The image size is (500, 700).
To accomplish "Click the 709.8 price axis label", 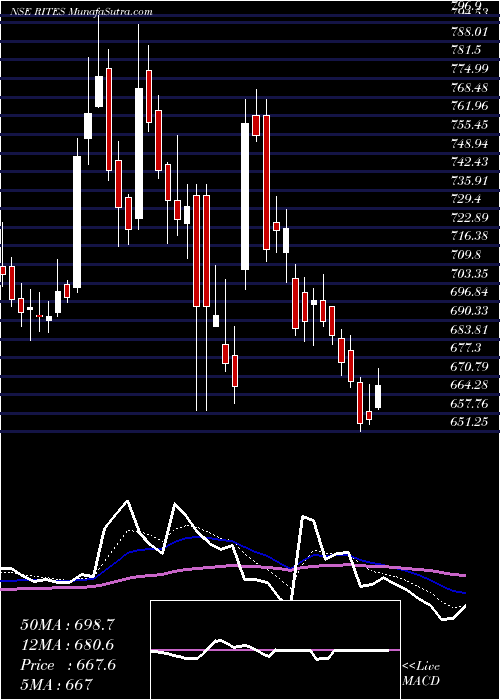I will [465, 255].
